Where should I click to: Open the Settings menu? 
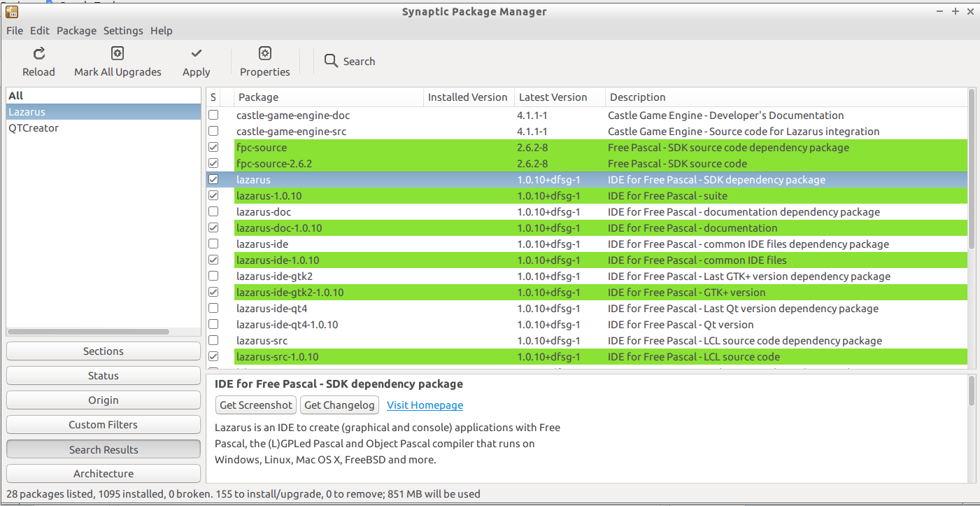coord(123,31)
